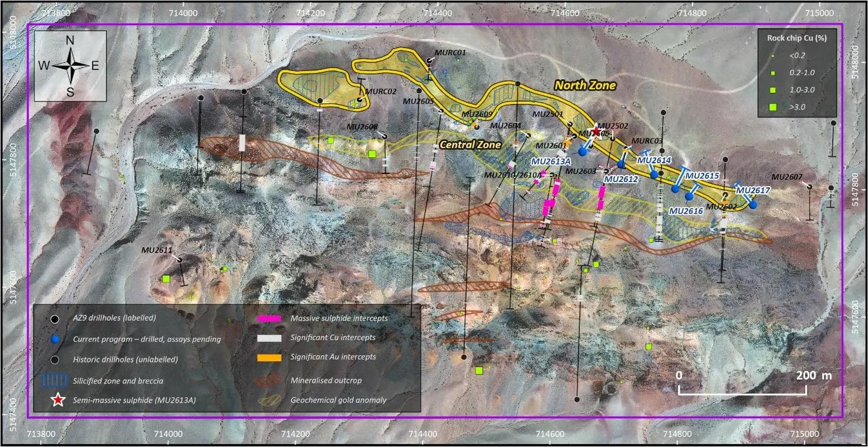Click the MU2612 drillhole label
This screenshot has height=447, width=868.
coord(621,179)
